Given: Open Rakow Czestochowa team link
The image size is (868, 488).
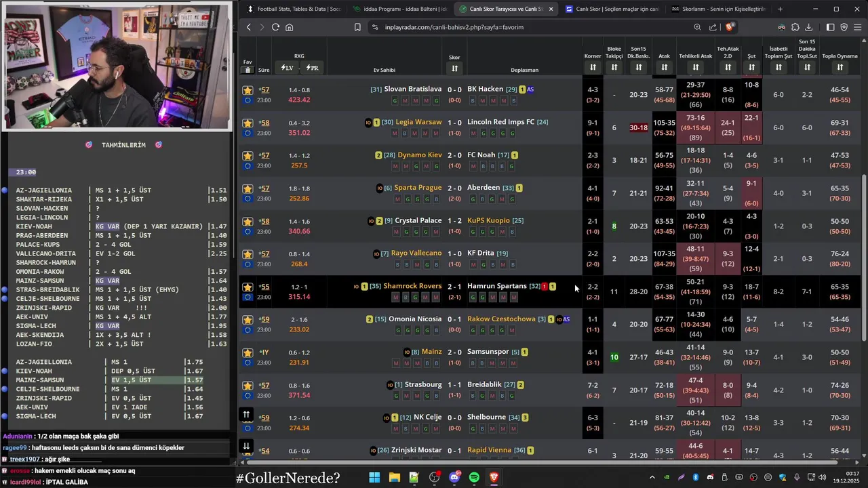Looking at the screenshot, I should [x=501, y=319].
